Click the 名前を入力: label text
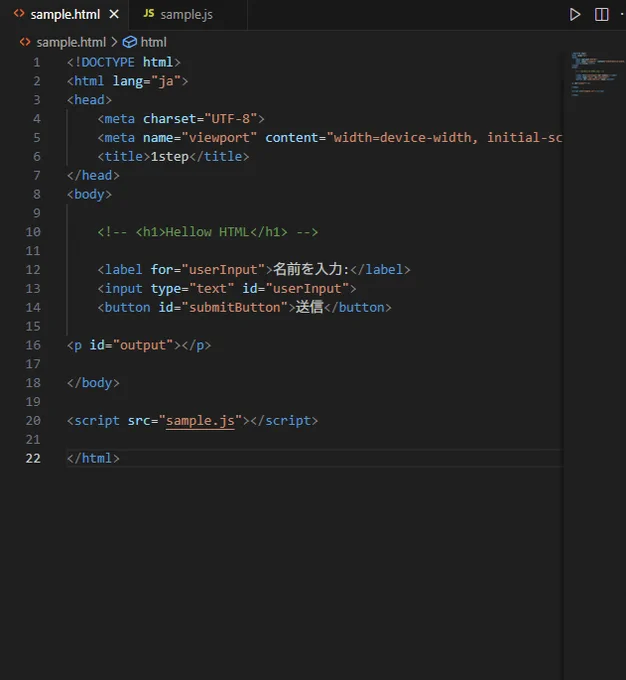This screenshot has height=680, width=626. coord(311,270)
